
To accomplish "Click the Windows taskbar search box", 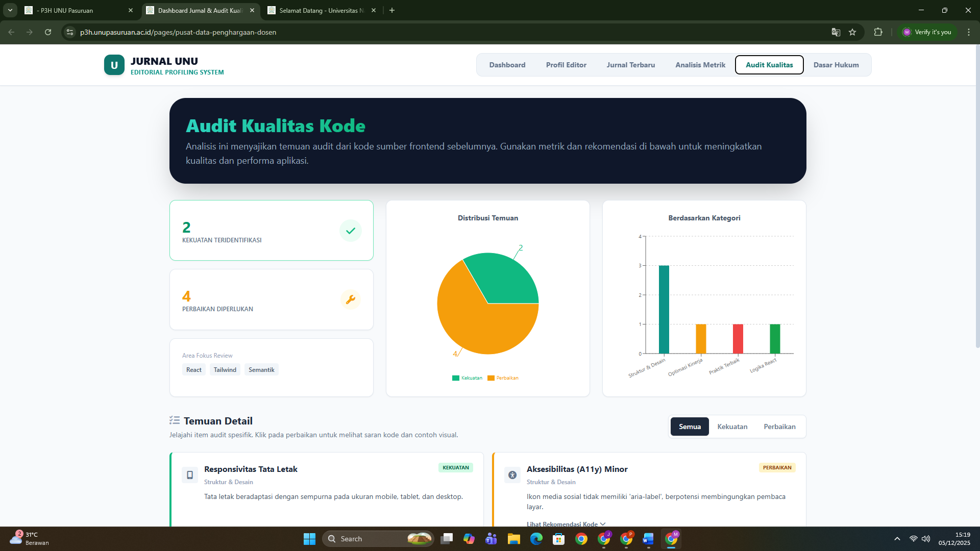I will [378, 539].
